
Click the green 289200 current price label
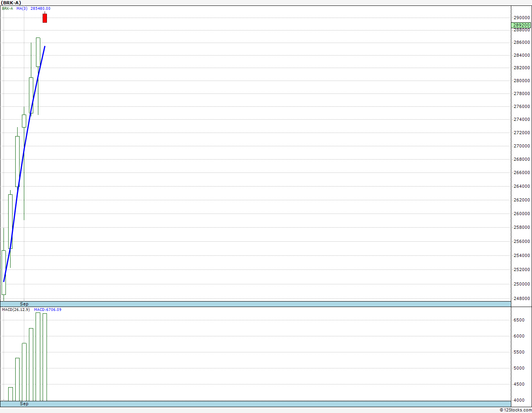521,25
